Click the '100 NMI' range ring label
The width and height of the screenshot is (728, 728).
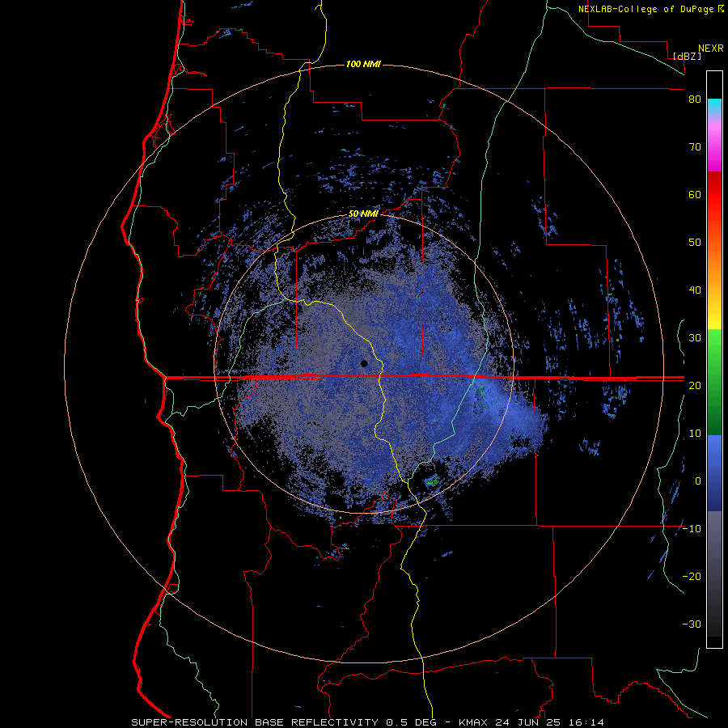click(363, 64)
